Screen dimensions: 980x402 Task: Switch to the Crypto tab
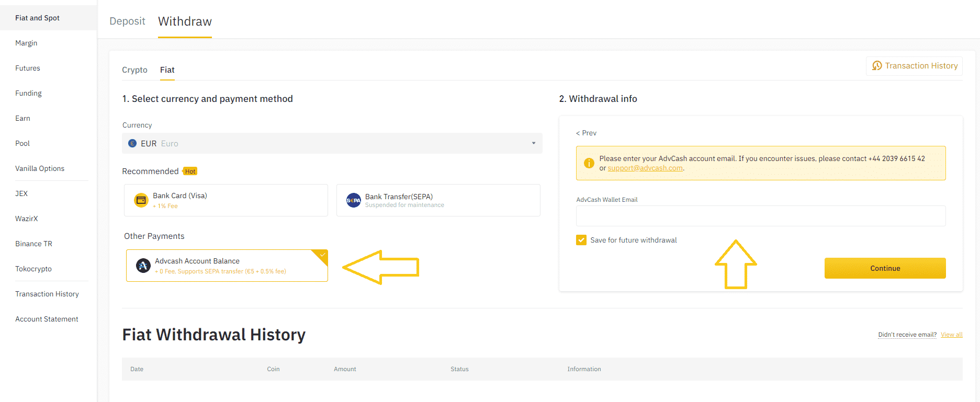[x=134, y=70]
